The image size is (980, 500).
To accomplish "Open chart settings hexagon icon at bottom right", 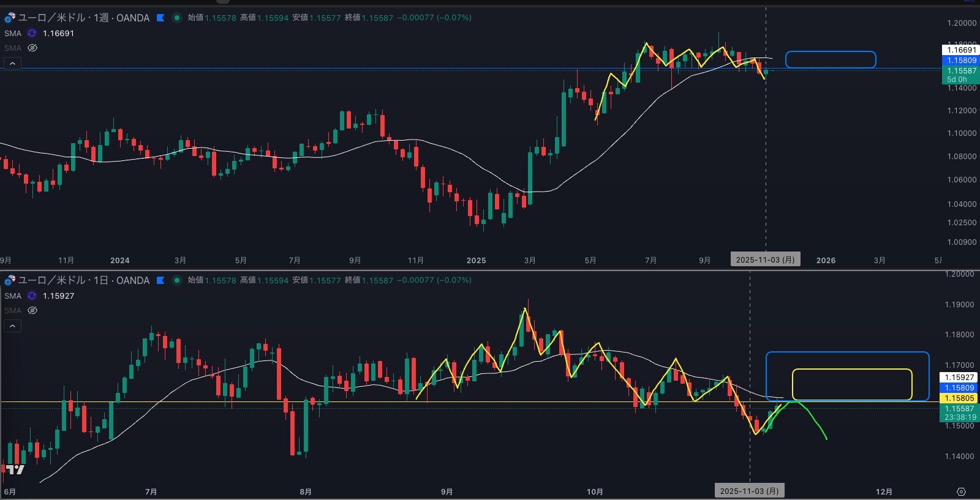I will (x=961, y=492).
